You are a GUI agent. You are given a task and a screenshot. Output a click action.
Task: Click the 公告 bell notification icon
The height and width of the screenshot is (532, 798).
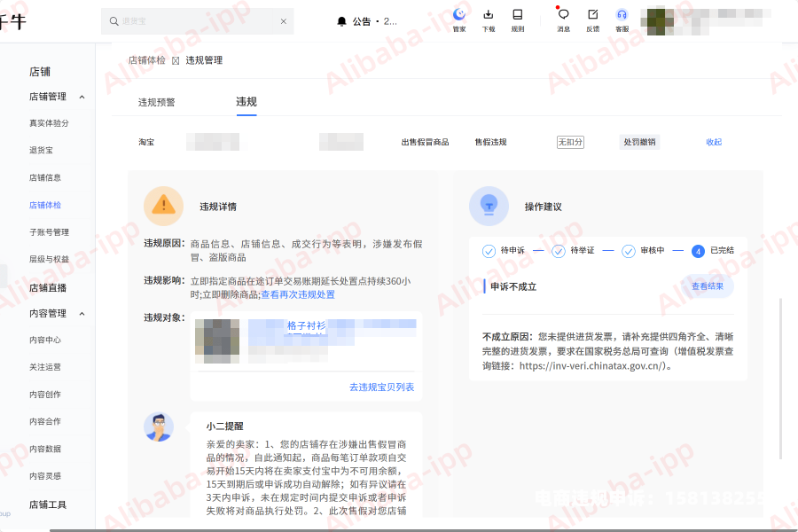coord(341,21)
